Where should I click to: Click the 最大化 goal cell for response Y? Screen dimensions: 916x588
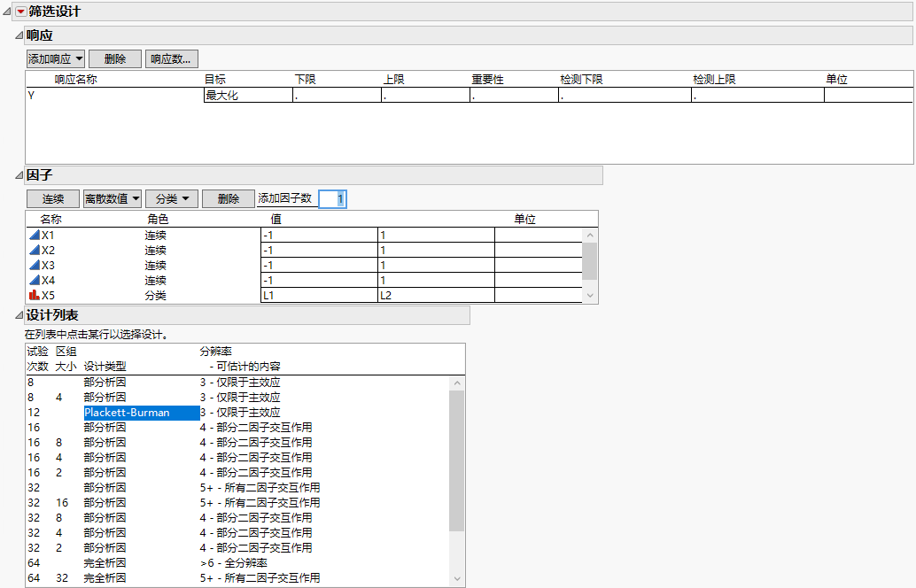[247, 96]
